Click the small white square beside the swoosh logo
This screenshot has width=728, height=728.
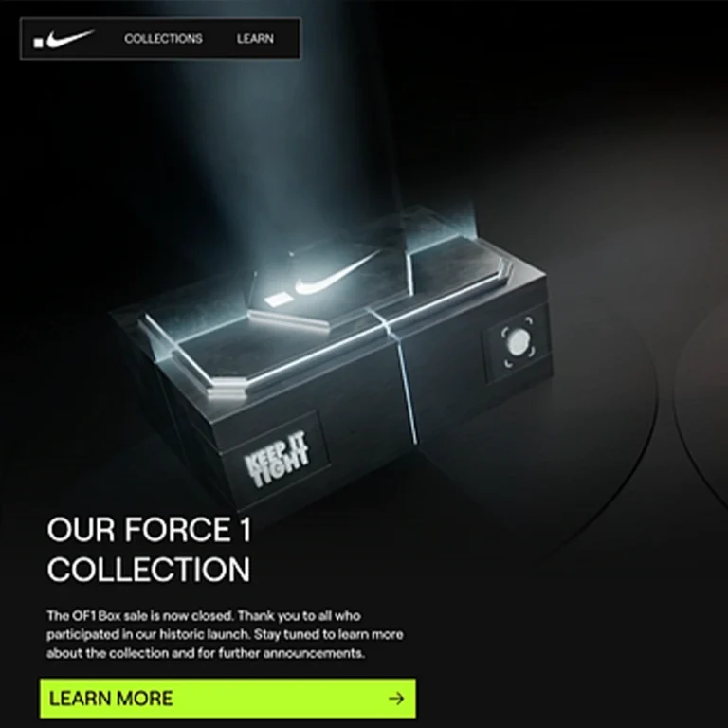(x=39, y=44)
